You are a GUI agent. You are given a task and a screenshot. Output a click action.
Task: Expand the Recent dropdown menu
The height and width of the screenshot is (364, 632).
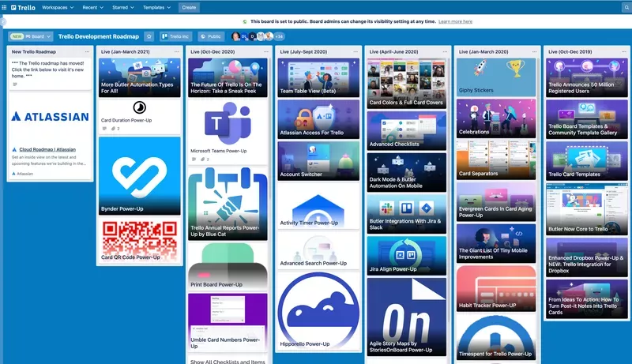pos(92,7)
